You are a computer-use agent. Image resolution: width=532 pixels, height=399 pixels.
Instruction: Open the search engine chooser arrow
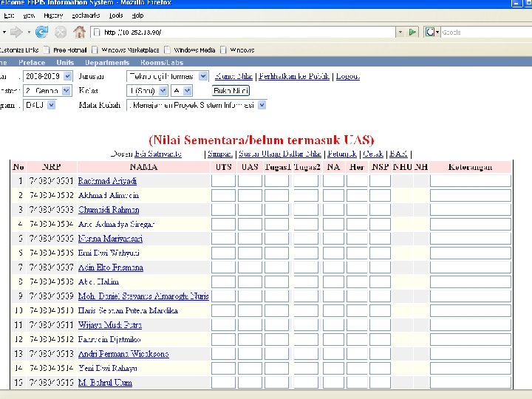click(x=437, y=33)
